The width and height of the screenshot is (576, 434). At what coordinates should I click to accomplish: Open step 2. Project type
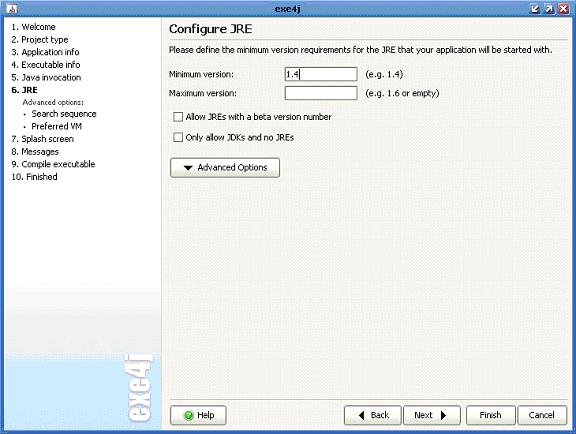pyautogui.click(x=40, y=40)
